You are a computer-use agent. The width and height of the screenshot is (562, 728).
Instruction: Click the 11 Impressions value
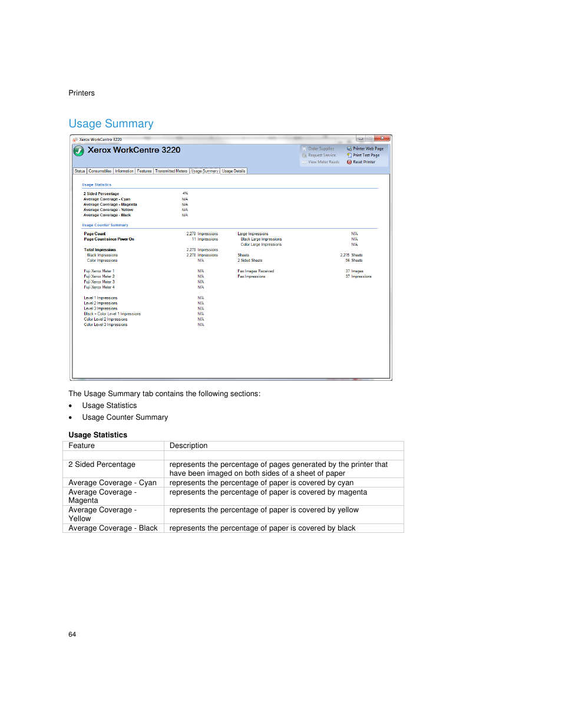tap(204, 239)
